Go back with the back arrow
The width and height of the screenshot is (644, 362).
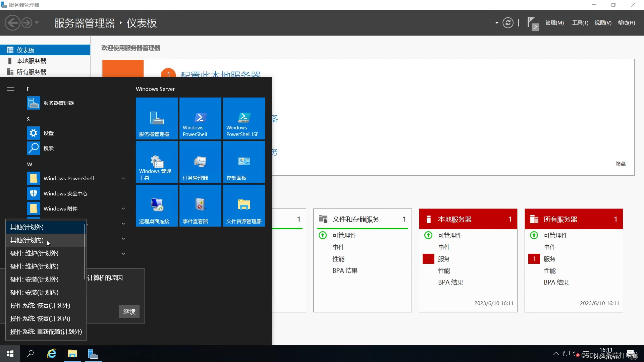coord(12,23)
